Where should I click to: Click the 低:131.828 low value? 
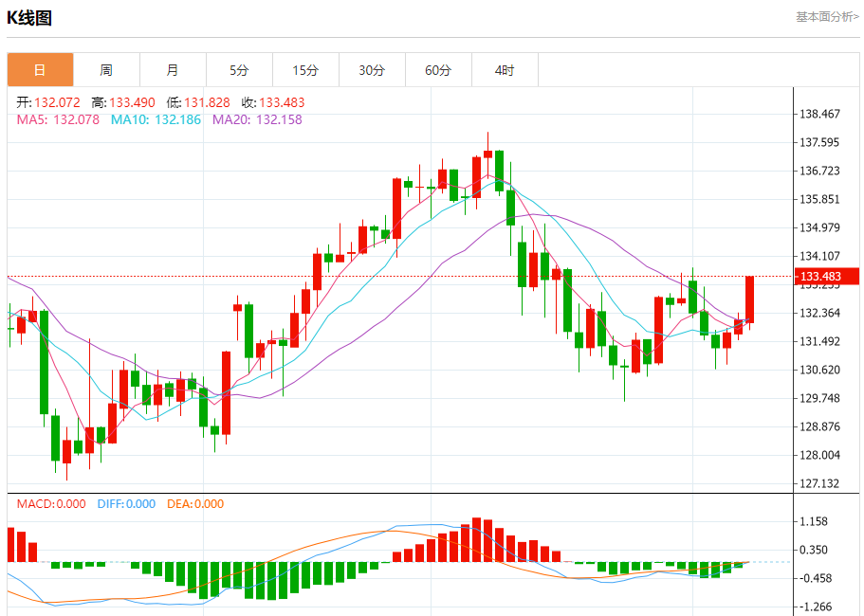pyautogui.click(x=198, y=102)
